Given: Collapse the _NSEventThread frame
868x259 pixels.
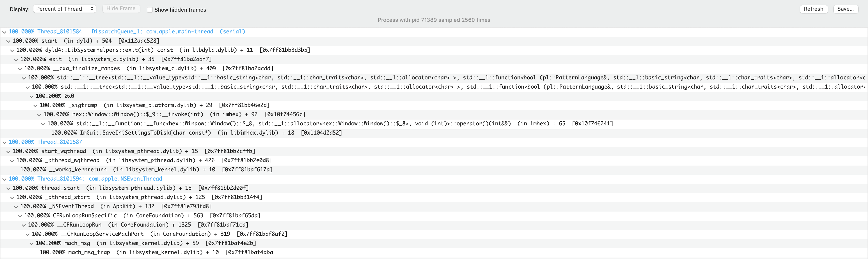Looking at the screenshot, I should coord(16,206).
